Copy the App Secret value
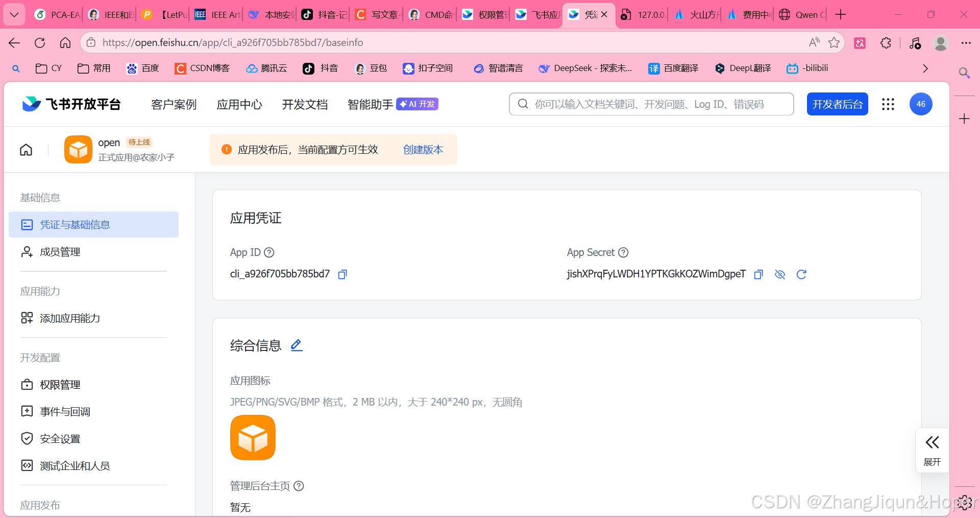 coord(758,274)
